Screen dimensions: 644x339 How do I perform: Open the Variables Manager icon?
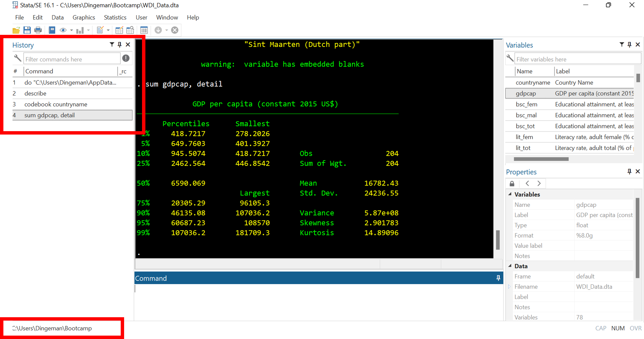click(x=144, y=30)
